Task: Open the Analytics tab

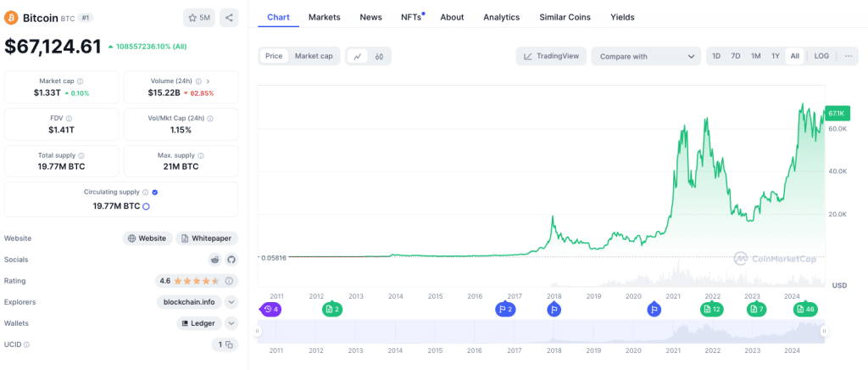Action: click(x=502, y=17)
